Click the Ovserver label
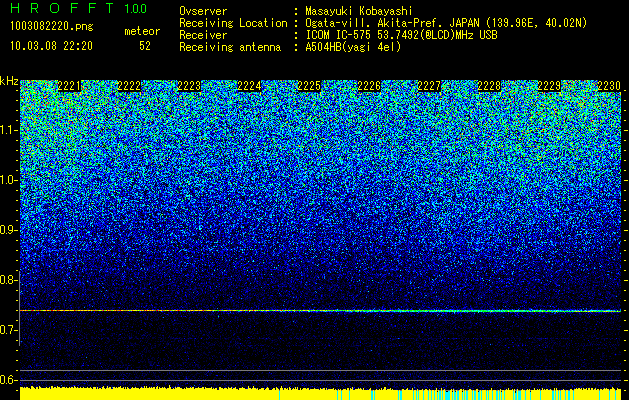This screenshot has height=400, width=629. (203, 11)
